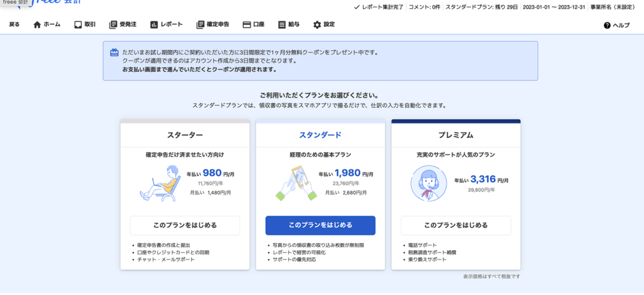Open the 給与 menu
The width and height of the screenshot is (644, 295).
[x=289, y=25]
